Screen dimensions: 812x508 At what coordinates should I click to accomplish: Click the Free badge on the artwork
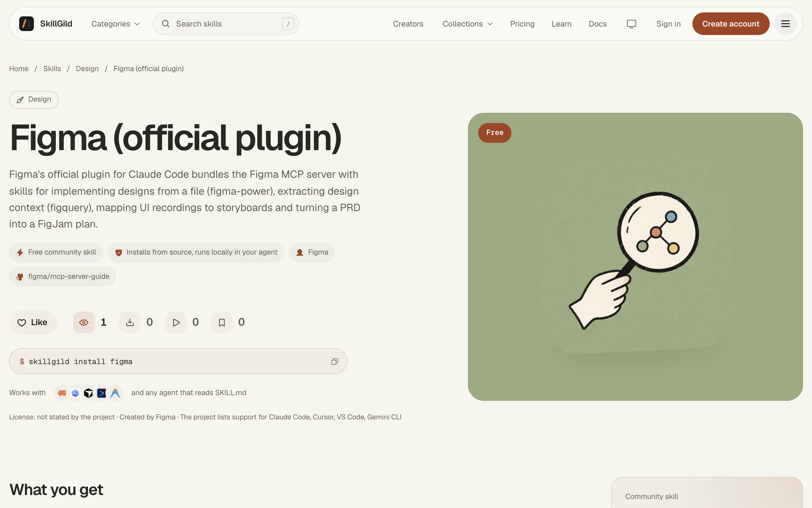click(x=495, y=133)
